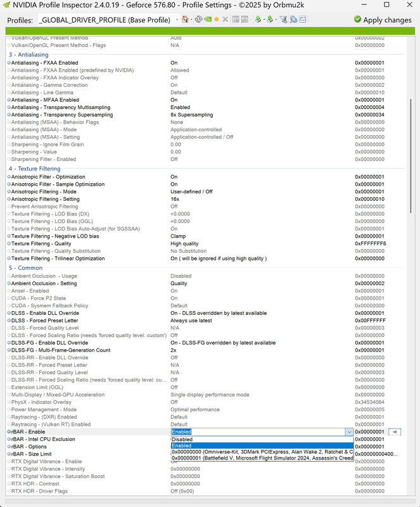Click the remove application from profile icon

point(245,20)
